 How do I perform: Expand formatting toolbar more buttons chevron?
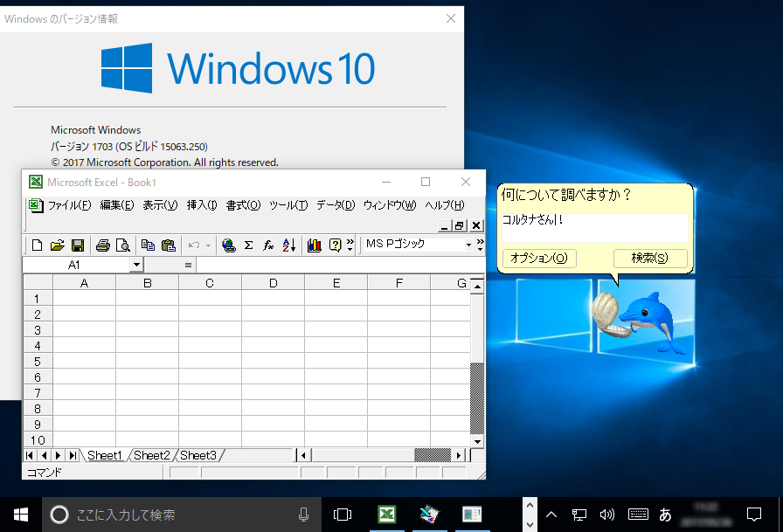coord(480,245)
